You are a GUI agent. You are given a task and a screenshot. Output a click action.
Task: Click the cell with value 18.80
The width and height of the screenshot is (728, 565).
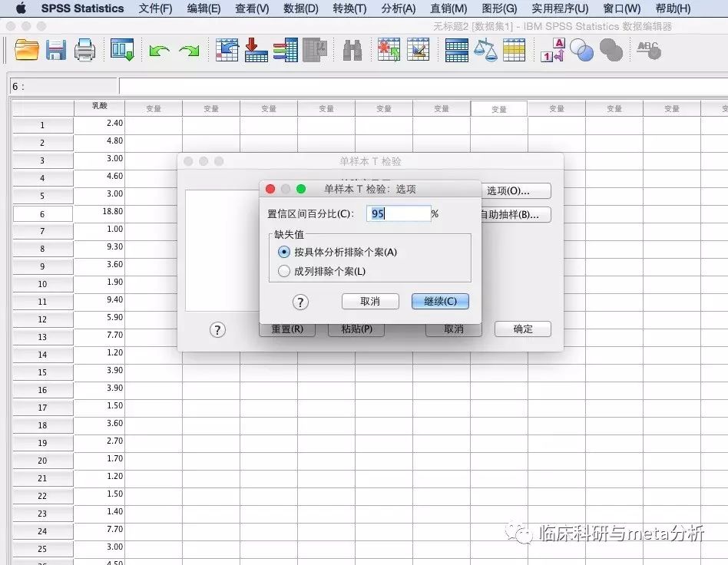pyautogui.click(x=99, y=212)
